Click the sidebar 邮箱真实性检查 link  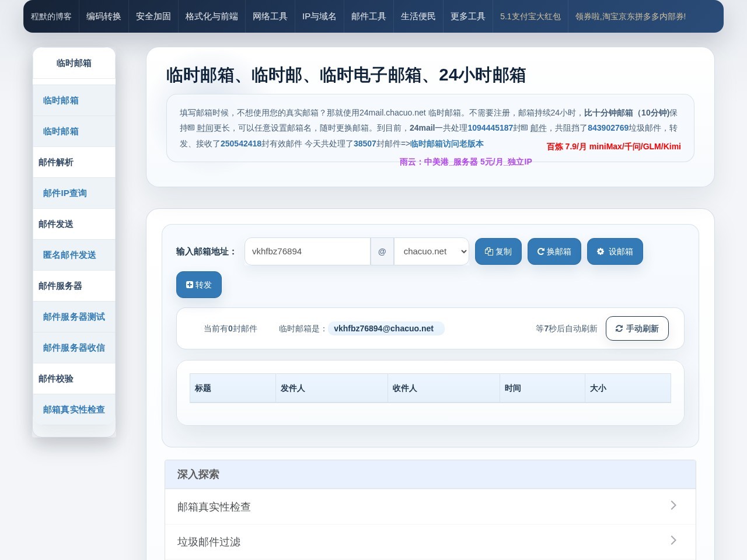[74, 409]
